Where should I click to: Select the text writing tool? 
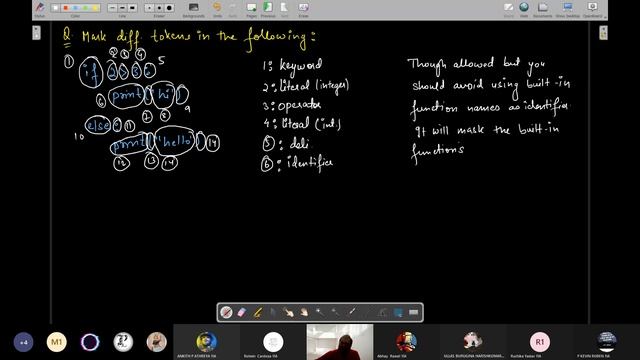click(x=382, y=313)
